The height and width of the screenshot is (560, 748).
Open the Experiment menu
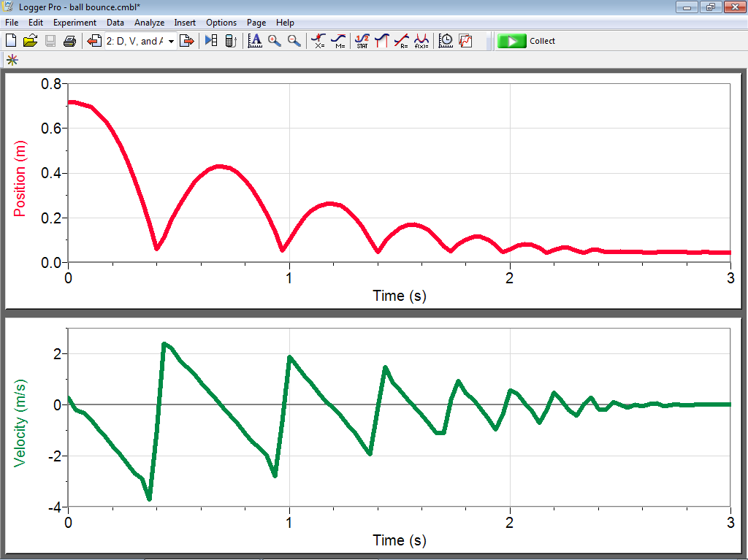[75, 23]
